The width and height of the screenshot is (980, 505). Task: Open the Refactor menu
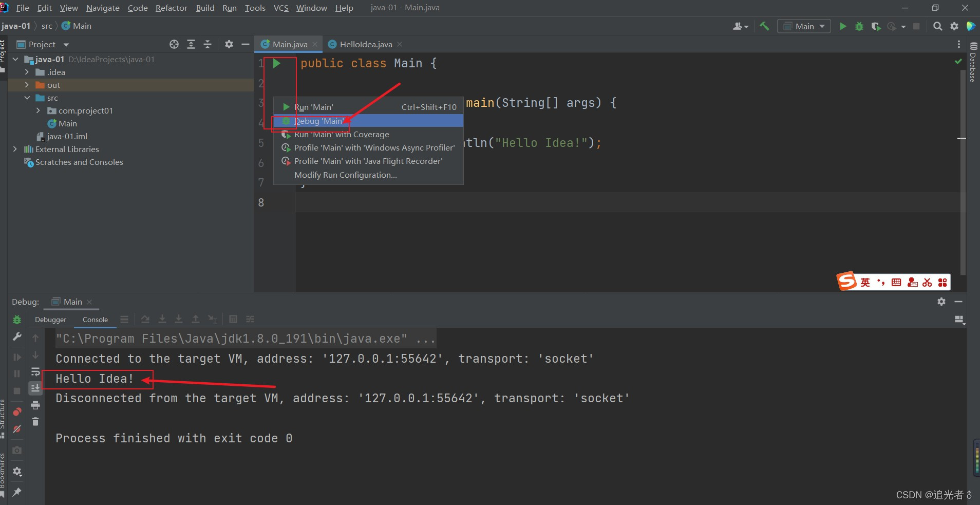172,8
